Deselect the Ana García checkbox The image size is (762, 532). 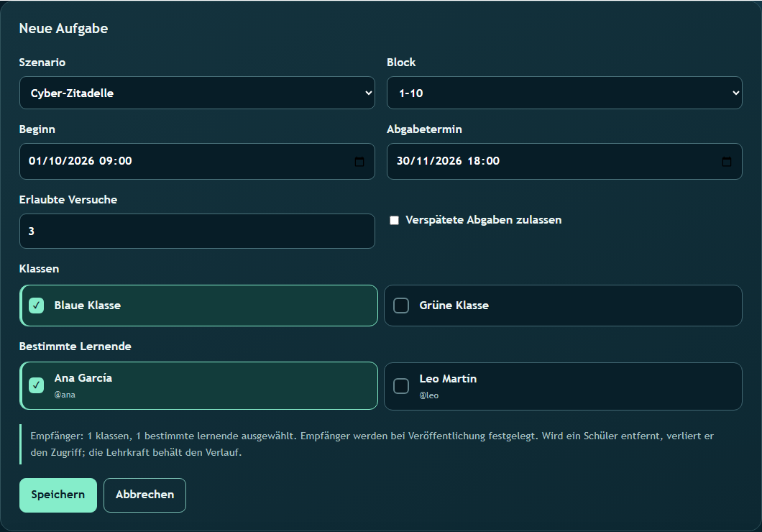pyautogui.click(x=37, y=385)
